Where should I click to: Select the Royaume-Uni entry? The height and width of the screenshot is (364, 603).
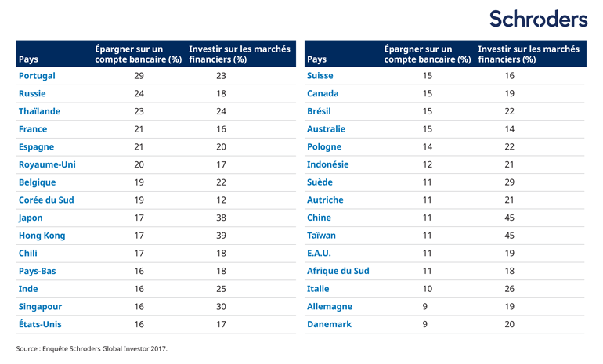click(47, 164)
